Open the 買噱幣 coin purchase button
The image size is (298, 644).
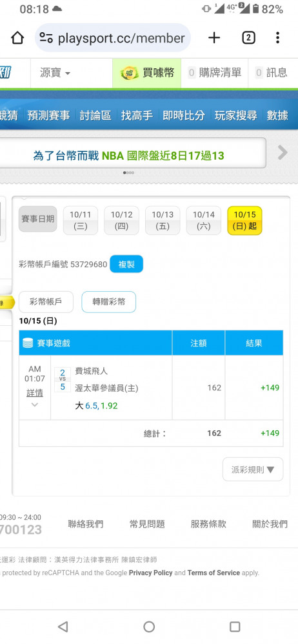[147, 73]
